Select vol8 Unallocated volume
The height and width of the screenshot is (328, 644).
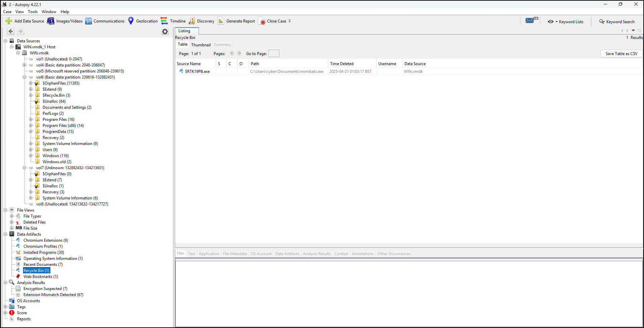pos(72,204)
